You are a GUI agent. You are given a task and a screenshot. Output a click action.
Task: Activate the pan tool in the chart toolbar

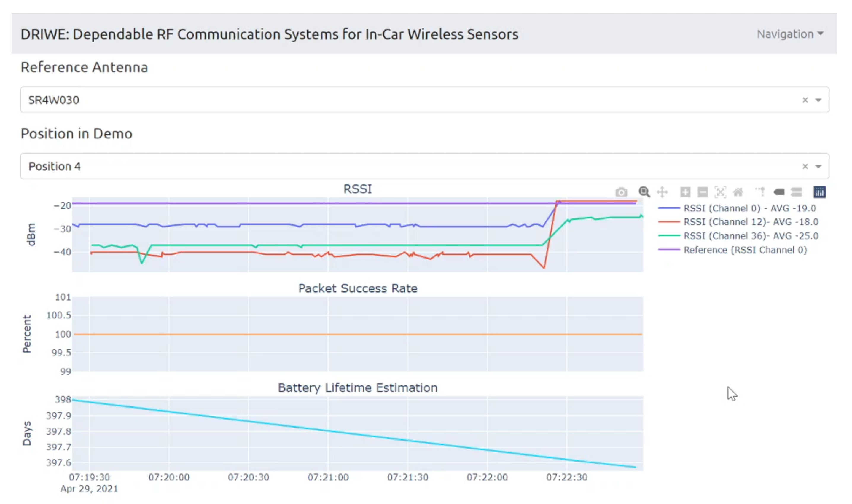coord(663,192)
